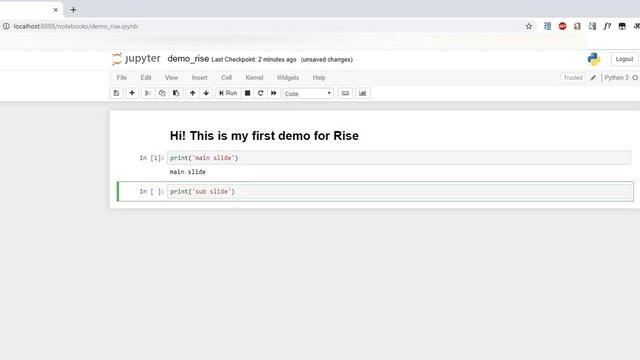Open the cell type Code dropdown
The height and width of the screenshot is (360, 640).
point(308,94)
